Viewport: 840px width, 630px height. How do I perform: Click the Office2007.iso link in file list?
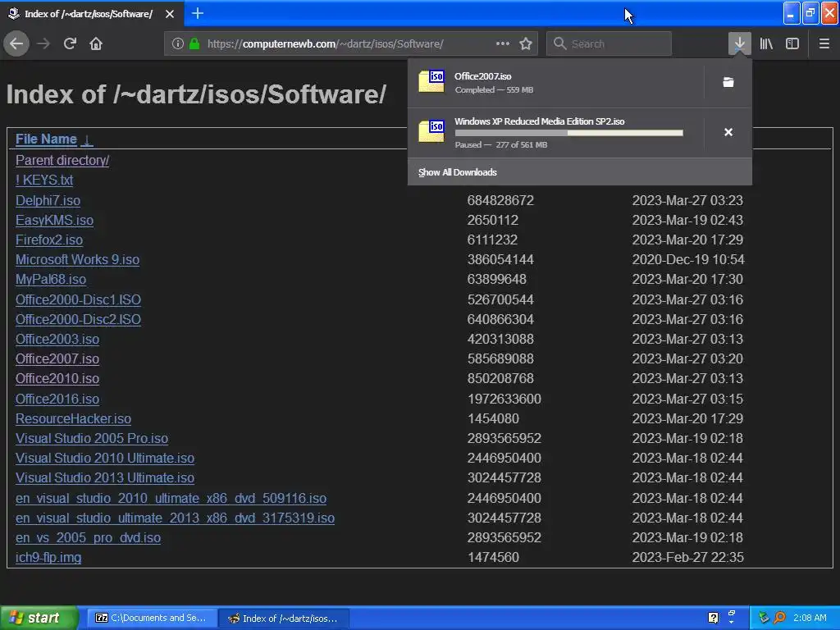[57, 359]
